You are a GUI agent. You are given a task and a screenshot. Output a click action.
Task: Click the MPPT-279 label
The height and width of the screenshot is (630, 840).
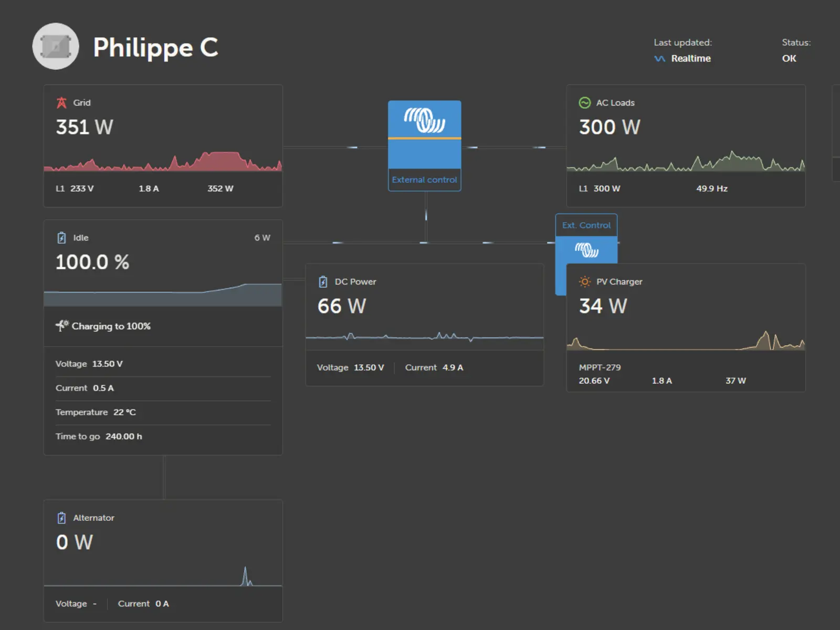click(600, 367)
